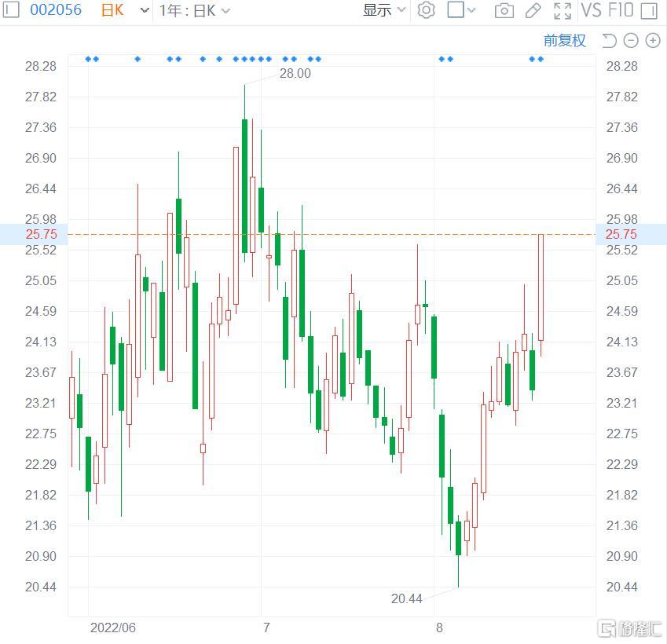Click the 7 month axis label

(x=266, y=628)
